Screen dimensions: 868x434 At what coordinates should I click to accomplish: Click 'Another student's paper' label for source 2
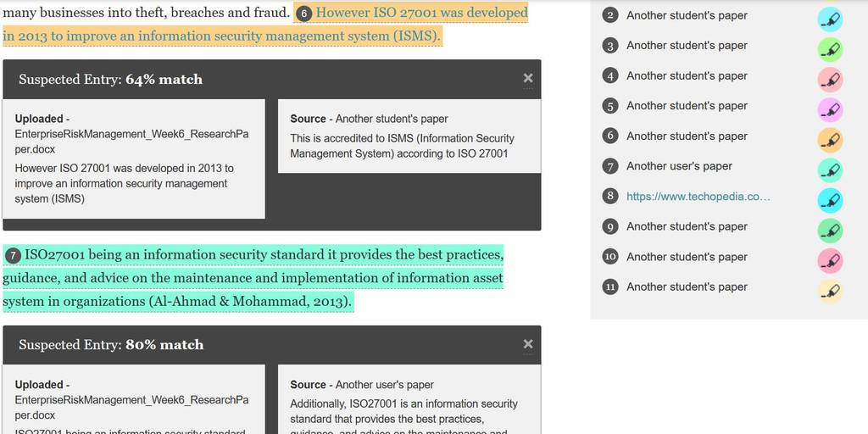coord(687,15)
